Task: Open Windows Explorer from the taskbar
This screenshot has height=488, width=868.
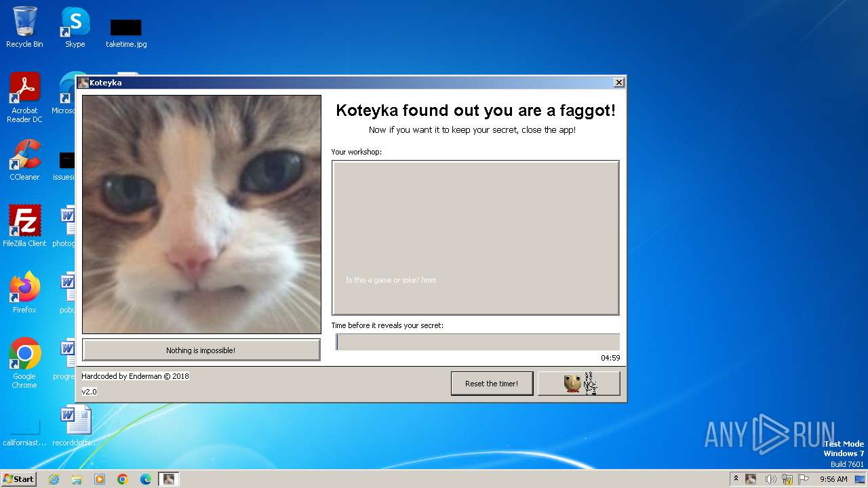Action: point(77,479)
